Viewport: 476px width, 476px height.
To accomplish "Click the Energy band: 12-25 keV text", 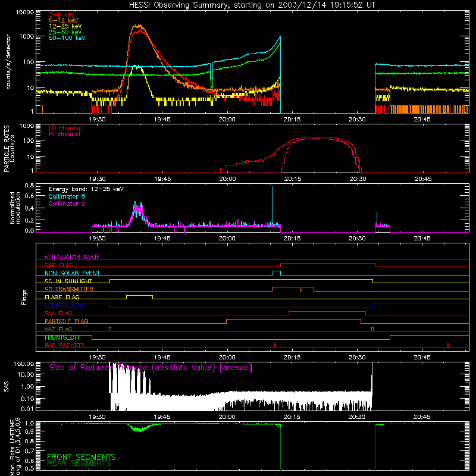I will pyautogui.click(x=86, y=189).
